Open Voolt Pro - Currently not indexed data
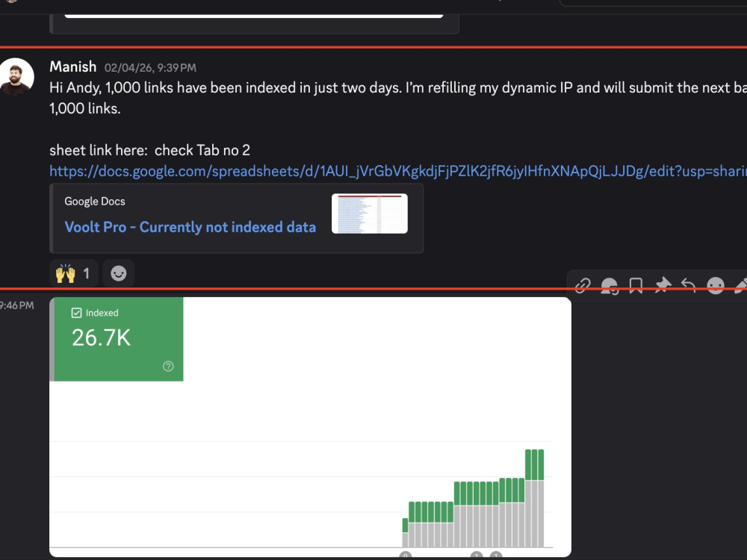This screenshot has height=560, width=747. 190,227
